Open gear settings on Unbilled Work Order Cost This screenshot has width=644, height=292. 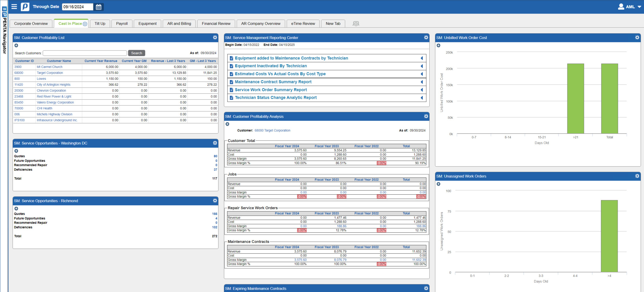tap(637, 38)
